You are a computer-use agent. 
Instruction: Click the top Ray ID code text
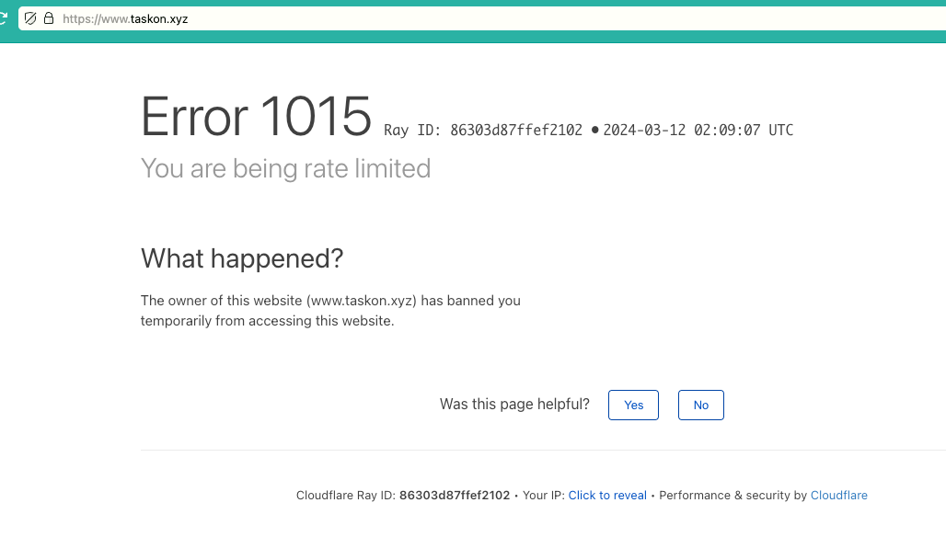(x=515, y=131)
